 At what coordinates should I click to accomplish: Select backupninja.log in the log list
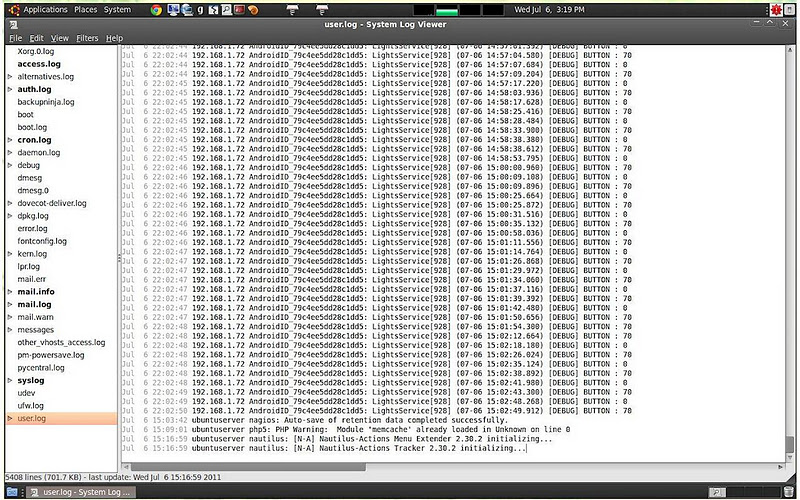point(46,102)
